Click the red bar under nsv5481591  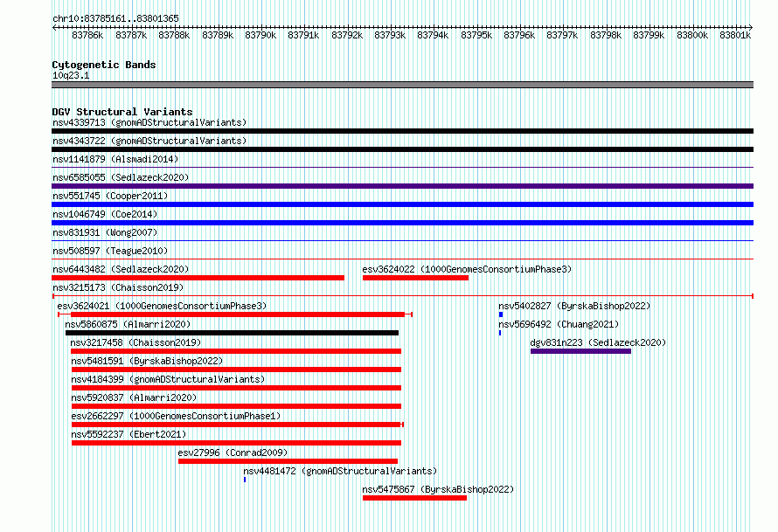pos(236,370)
